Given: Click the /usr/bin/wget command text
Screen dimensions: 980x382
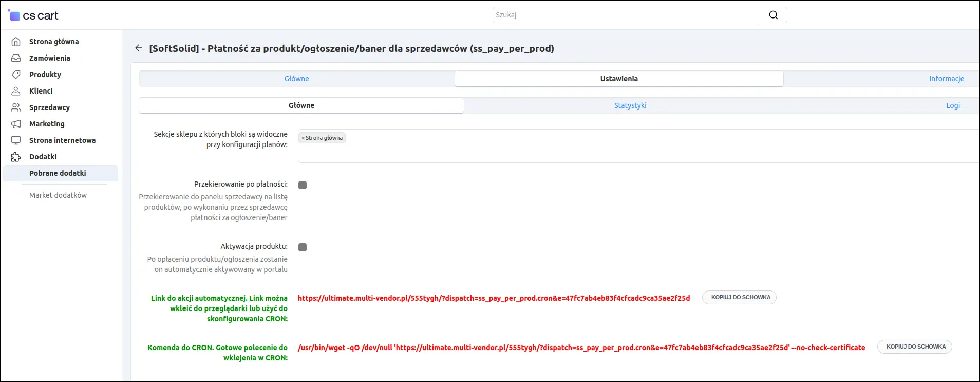Looking at the screenshot, I should [581, 348].
